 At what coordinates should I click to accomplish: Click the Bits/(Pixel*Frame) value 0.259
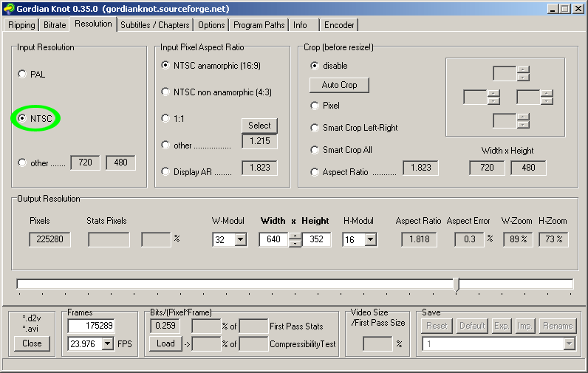(165, 326)
